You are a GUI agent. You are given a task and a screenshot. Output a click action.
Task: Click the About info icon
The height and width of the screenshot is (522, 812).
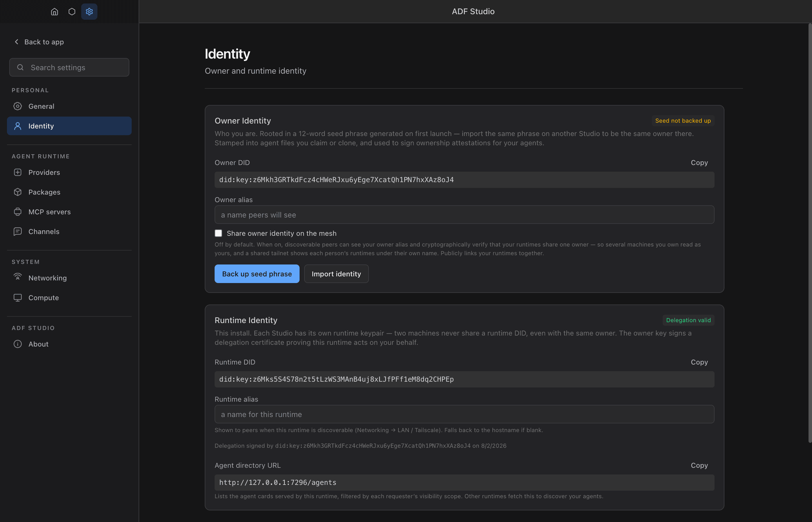pos(18,344)
